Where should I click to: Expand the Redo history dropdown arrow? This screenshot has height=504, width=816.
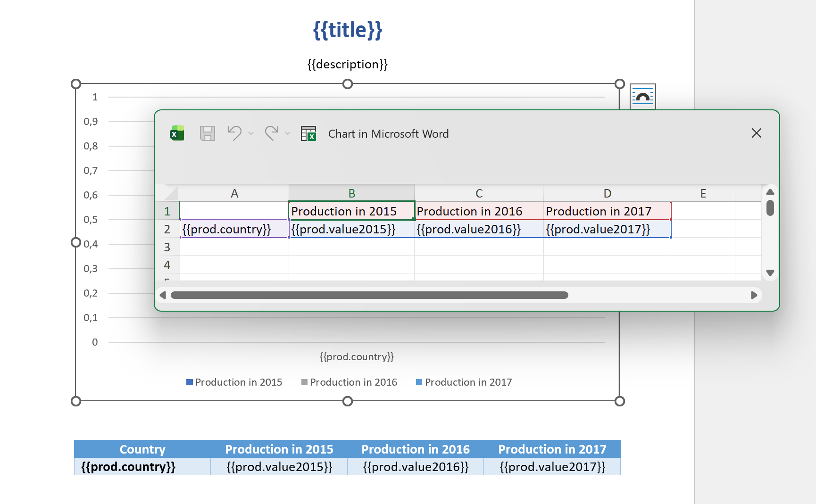point(288,133)
